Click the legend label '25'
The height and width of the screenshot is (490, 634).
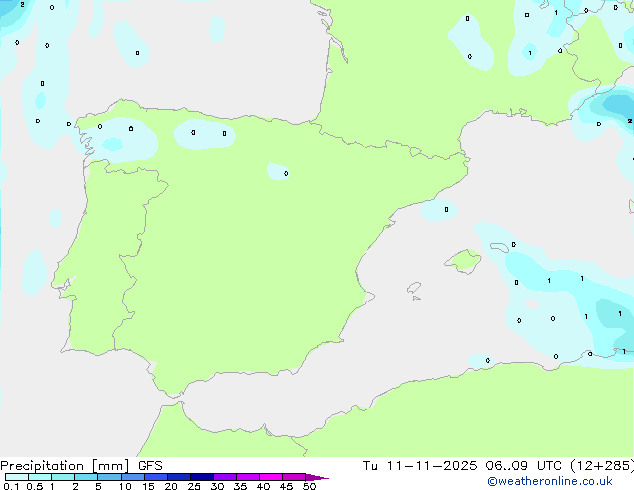(194, 486)
